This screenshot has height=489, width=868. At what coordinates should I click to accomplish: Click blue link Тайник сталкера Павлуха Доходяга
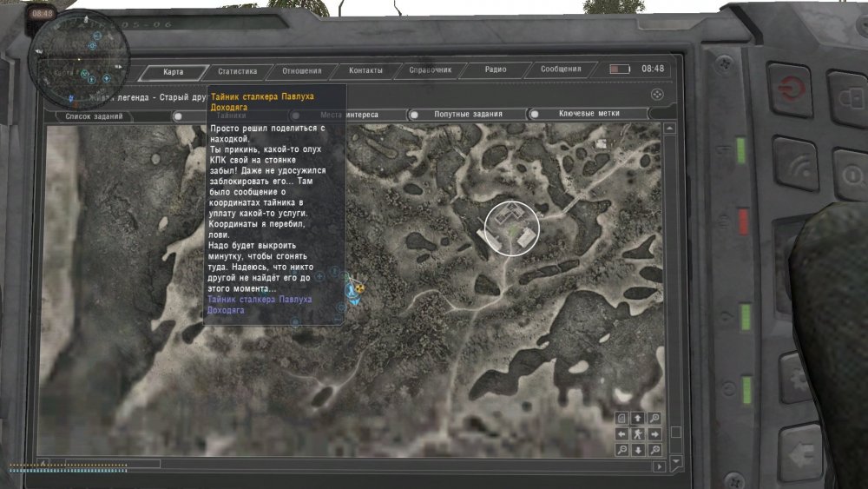coord(260,305)
